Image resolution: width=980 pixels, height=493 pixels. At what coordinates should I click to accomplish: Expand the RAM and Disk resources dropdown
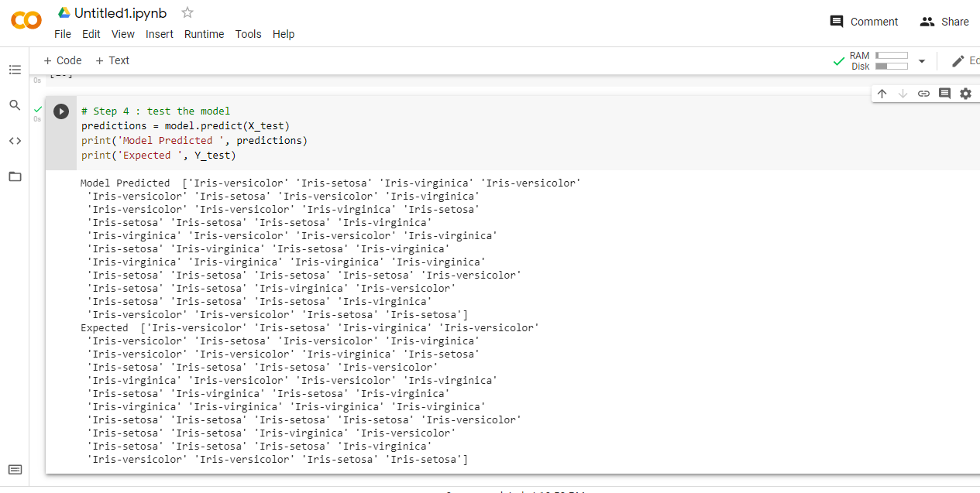pyautogui.click(x=921, y=60)
